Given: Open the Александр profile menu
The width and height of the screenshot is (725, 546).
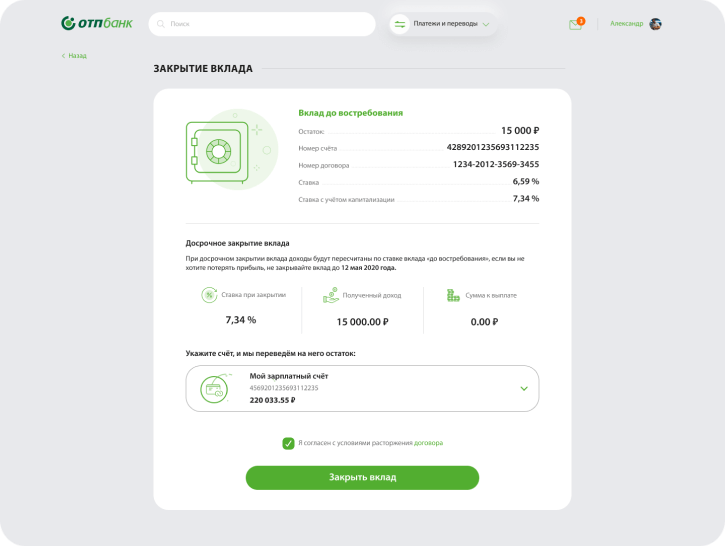Looking at the screenshot, I should pyautogui.click(x=628, y=24).
